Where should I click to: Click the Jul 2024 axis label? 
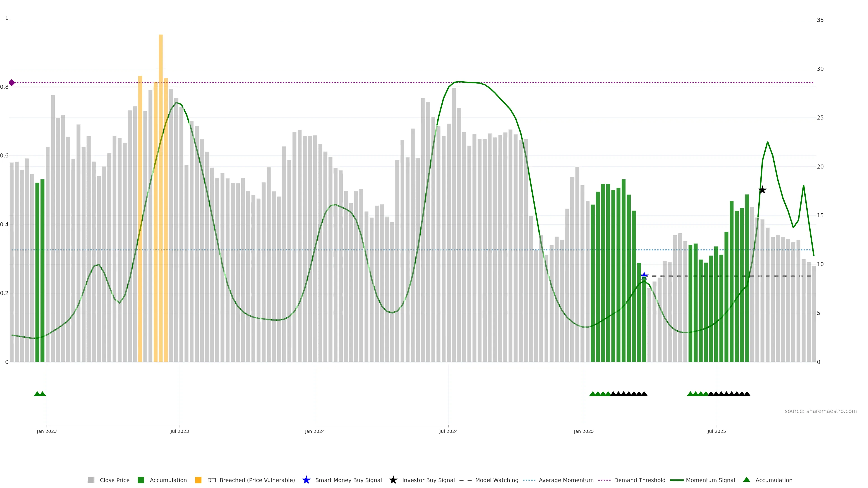coord(448,431)
